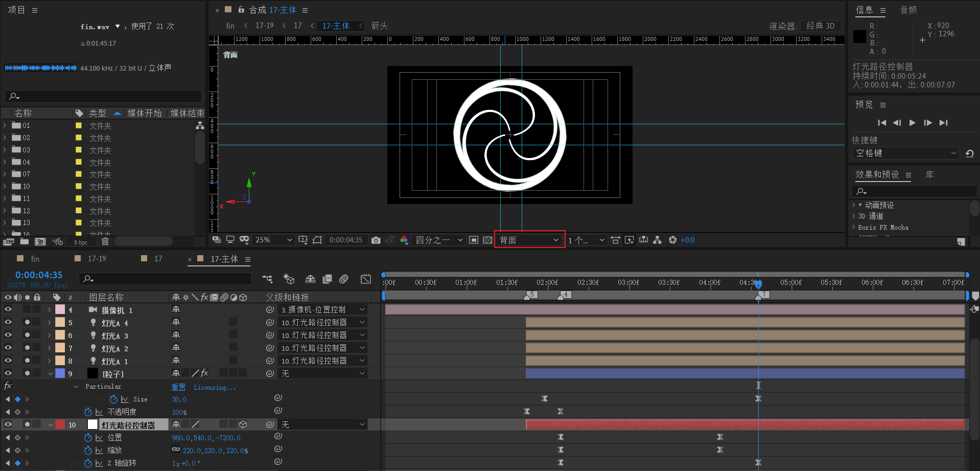The image size is (980, 471).
Task: Open the 项目 panel menu icon
Action: pos(35,10)
